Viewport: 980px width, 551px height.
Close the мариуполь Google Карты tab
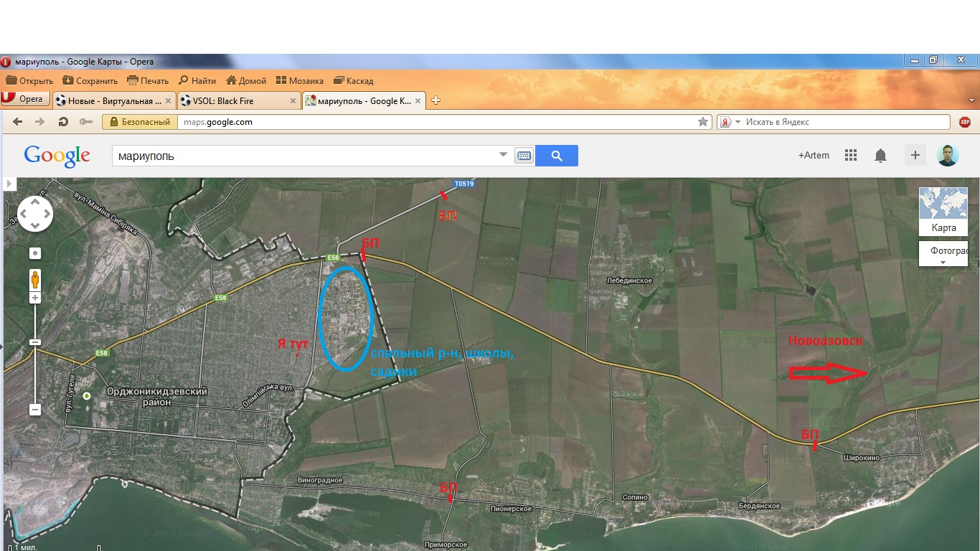(418, 101)
